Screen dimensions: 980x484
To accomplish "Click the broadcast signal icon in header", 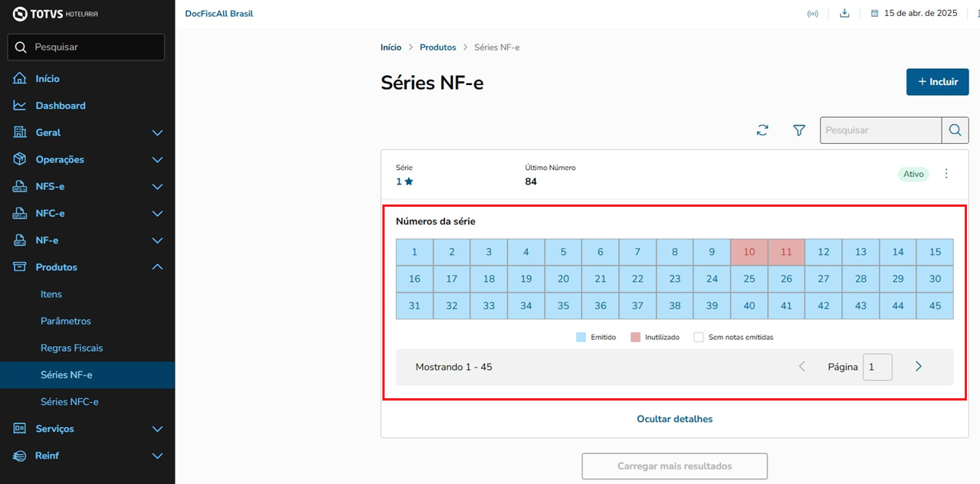I will point(812,14).
